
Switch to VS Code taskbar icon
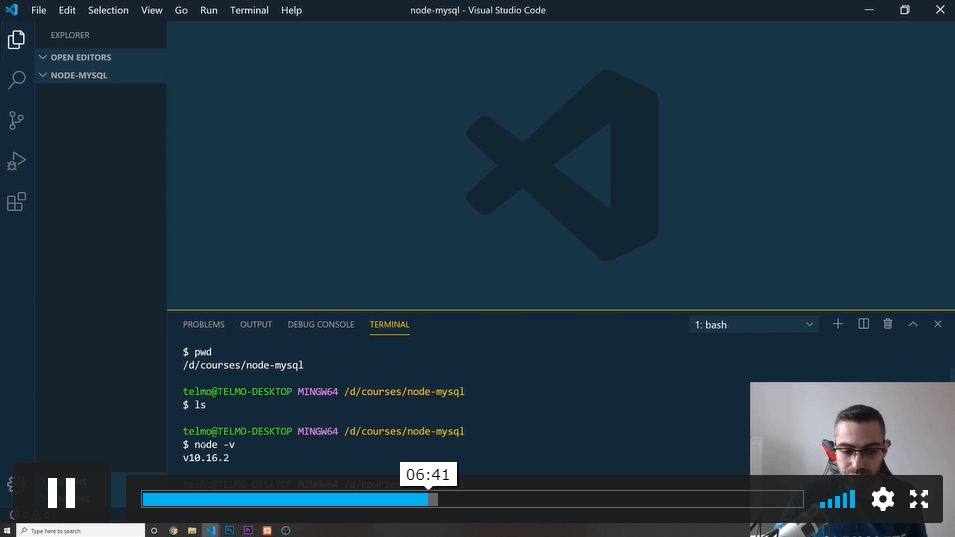211,530
